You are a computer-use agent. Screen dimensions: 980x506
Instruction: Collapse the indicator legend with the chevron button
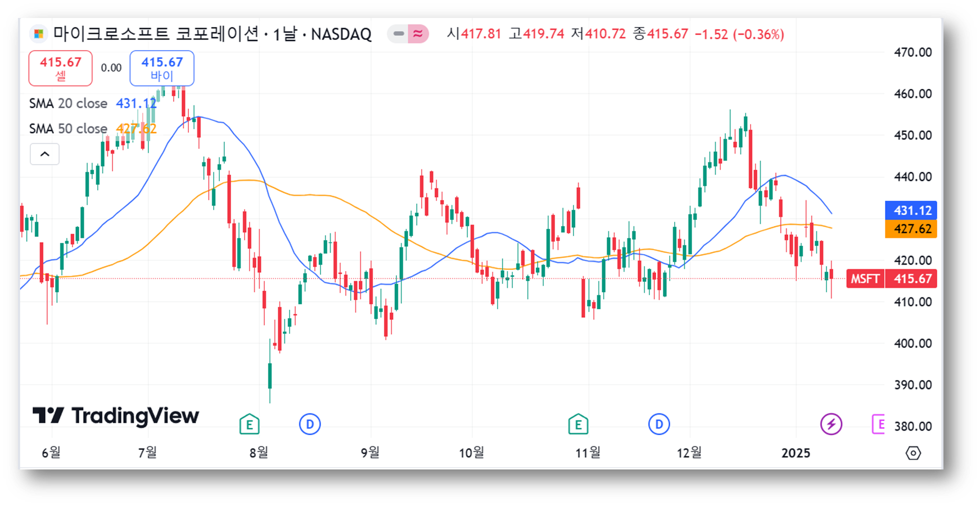click(x=45, y=154)
